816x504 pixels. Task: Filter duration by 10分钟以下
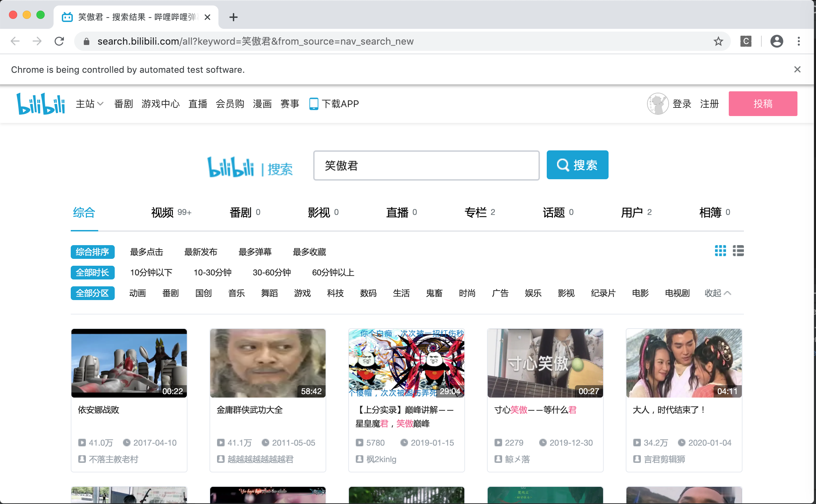tap(151, 273)
